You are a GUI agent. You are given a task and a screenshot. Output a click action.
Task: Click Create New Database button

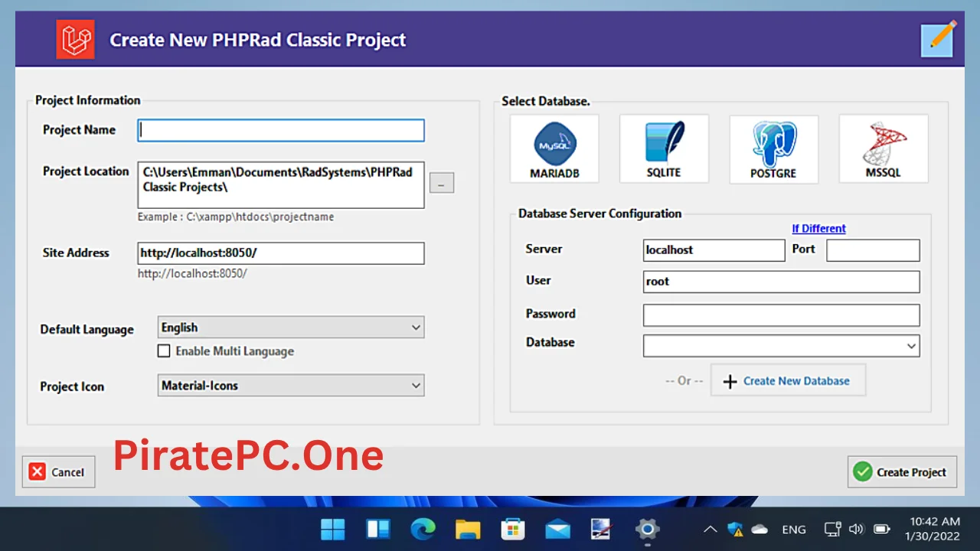[x=788, y=381]
